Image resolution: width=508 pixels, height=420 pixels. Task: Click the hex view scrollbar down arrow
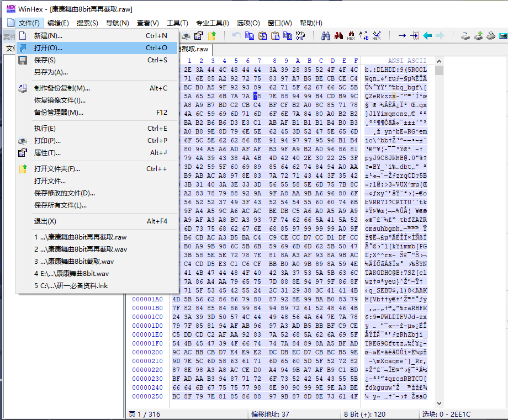[439, 403]
